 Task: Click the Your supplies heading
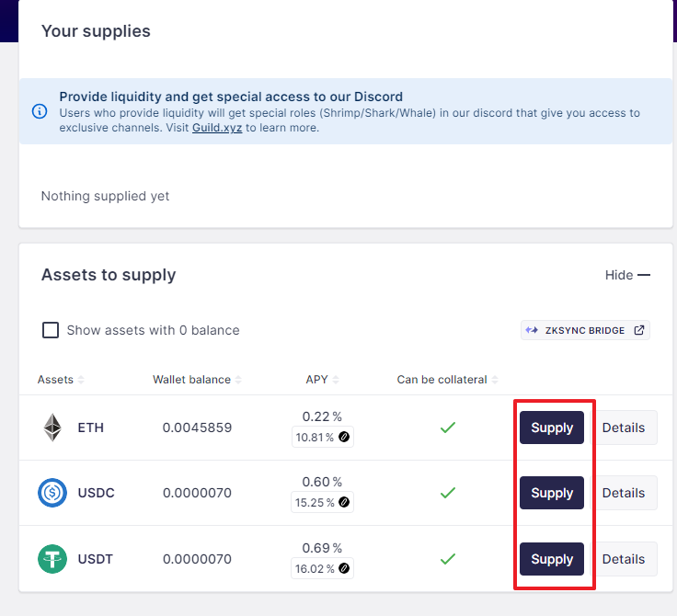[96, 31]
